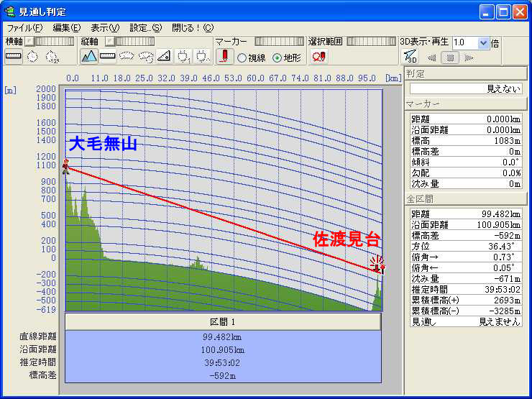Click the 区間 1 column header

223,321
